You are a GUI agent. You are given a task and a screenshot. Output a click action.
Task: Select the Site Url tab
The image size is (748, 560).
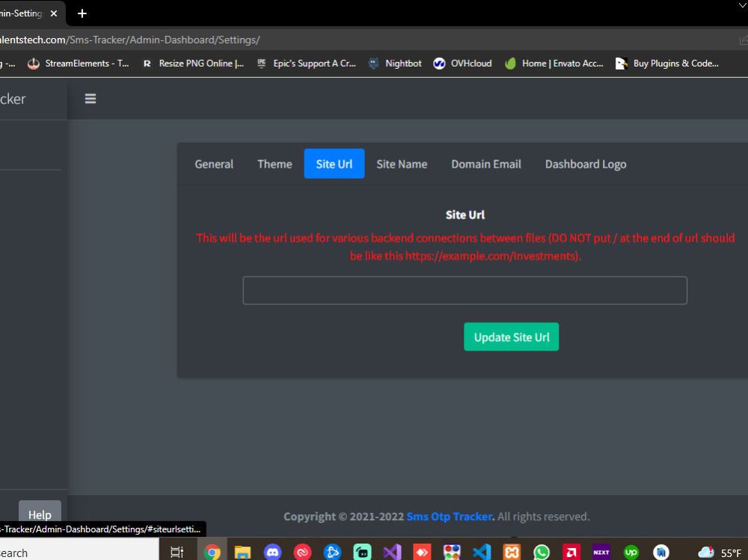(334, 164)
